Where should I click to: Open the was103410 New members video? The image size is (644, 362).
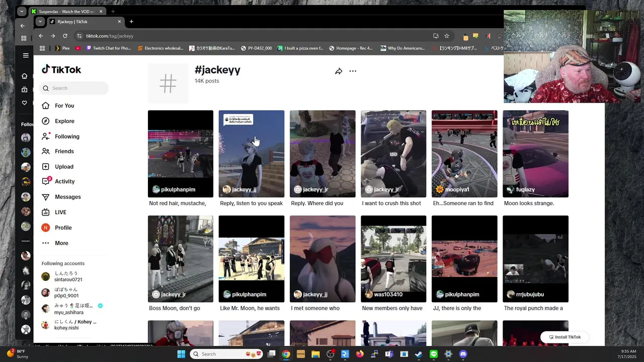coord(393,259)
